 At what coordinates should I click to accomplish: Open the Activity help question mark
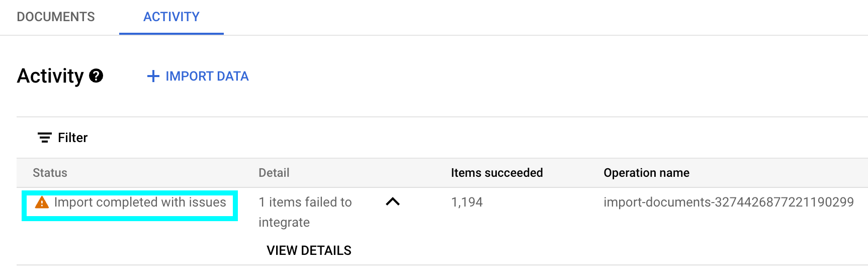96,76
